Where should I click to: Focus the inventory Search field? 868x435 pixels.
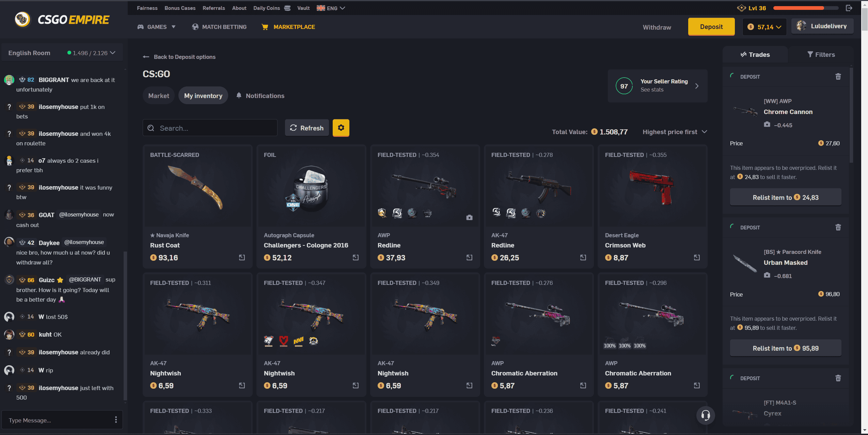pos(210,128)
